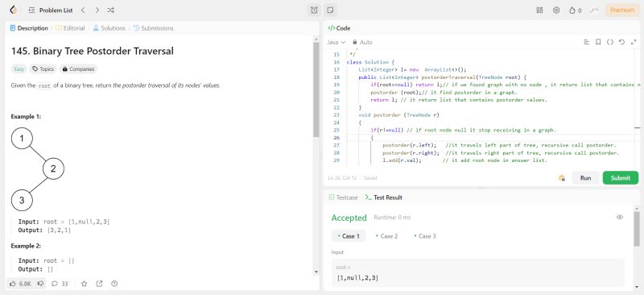Open the Java language dropdown
Viewport: 644px width, 295px height.
pyautogui.click(x=336, y=43)
